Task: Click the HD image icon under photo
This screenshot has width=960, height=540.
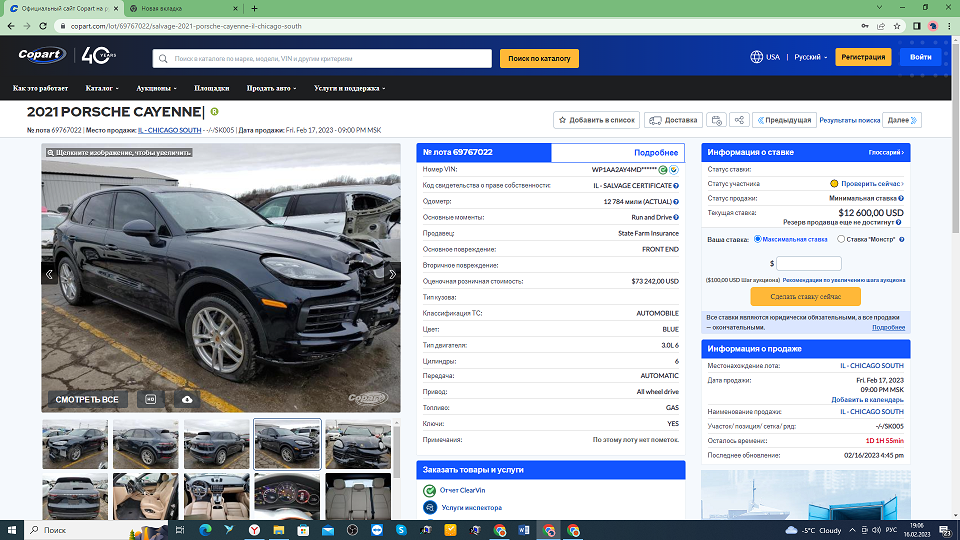Action: [151, 399]
